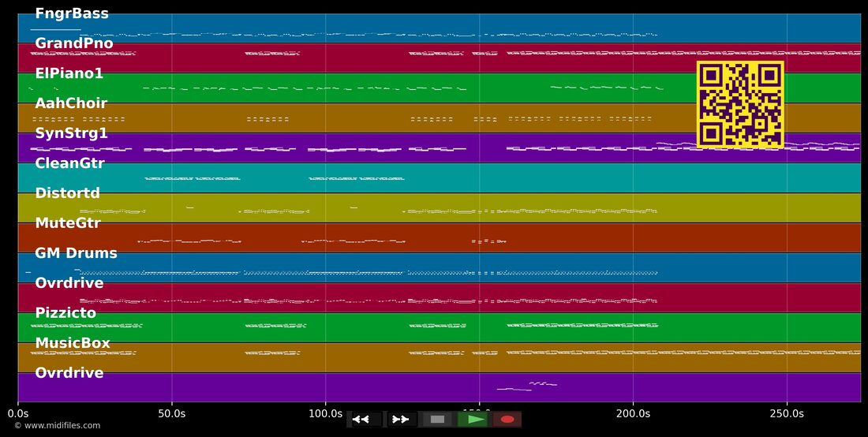Click the 100.0s time axis label
The width and height of the screenshot is (868, 437).
click(325, 413)
